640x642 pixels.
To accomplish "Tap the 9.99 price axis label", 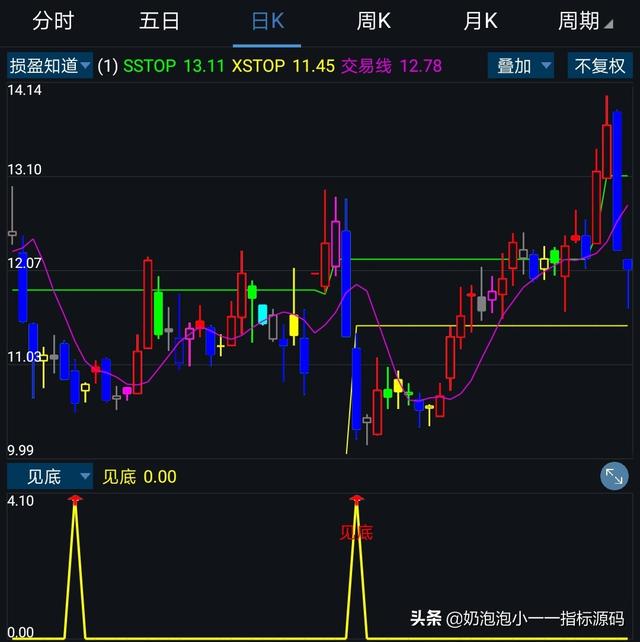I will (20, 450).
